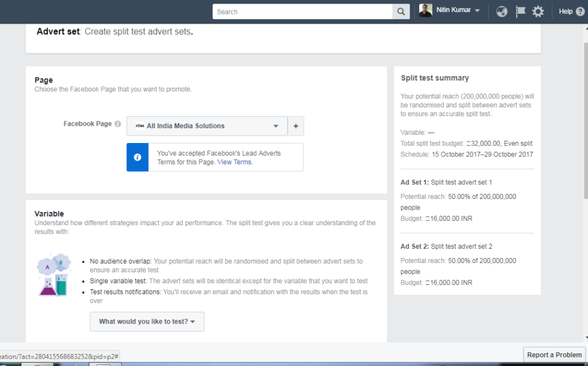The image size is (588, 366).
Task: Click the Schedule dates in summary
Action: 482,155
